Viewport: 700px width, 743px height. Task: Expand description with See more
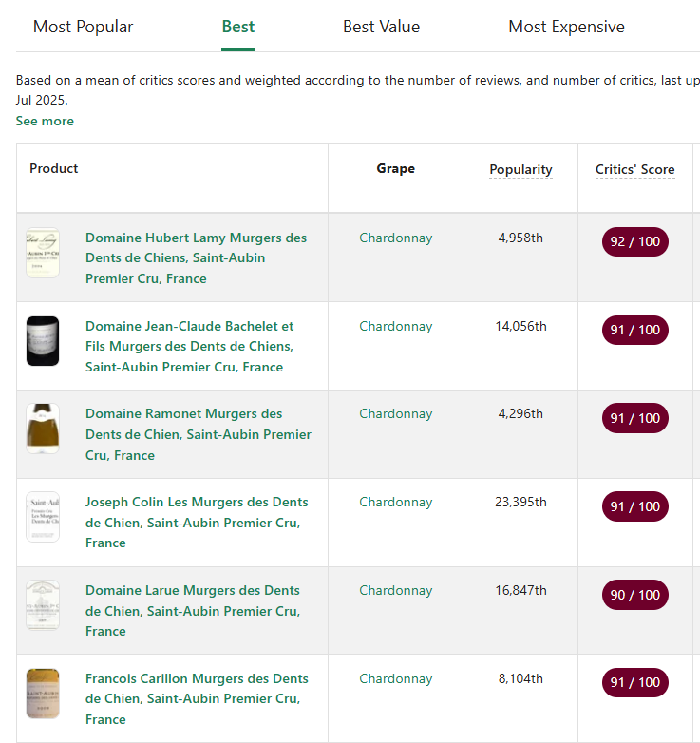[x=45, y=121]
